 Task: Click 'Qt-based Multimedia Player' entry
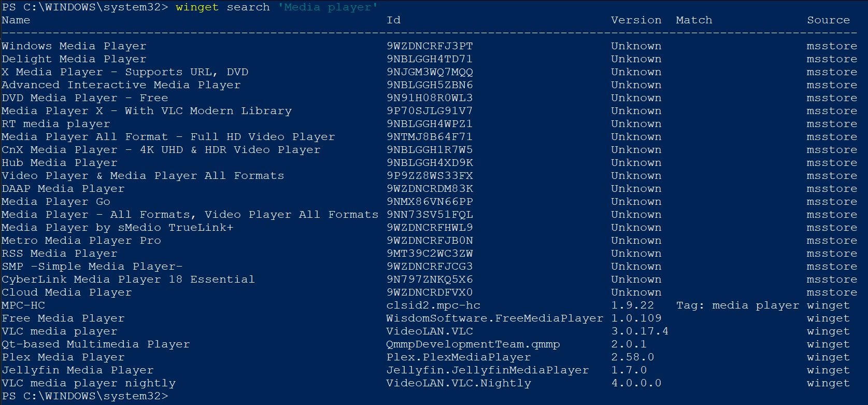96,344
